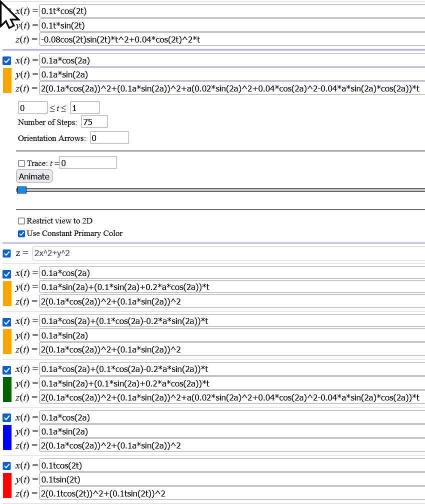This screenshot has height=504, width=425.
Task: Click the Number of Steps field
Action: click(x=94, y=122)
